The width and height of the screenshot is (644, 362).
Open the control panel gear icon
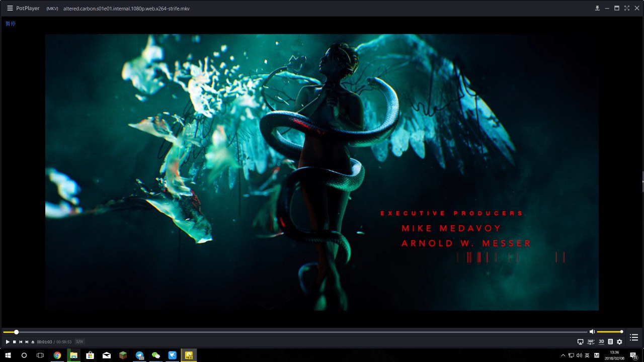pyautogui.click(x=619, y=342)
